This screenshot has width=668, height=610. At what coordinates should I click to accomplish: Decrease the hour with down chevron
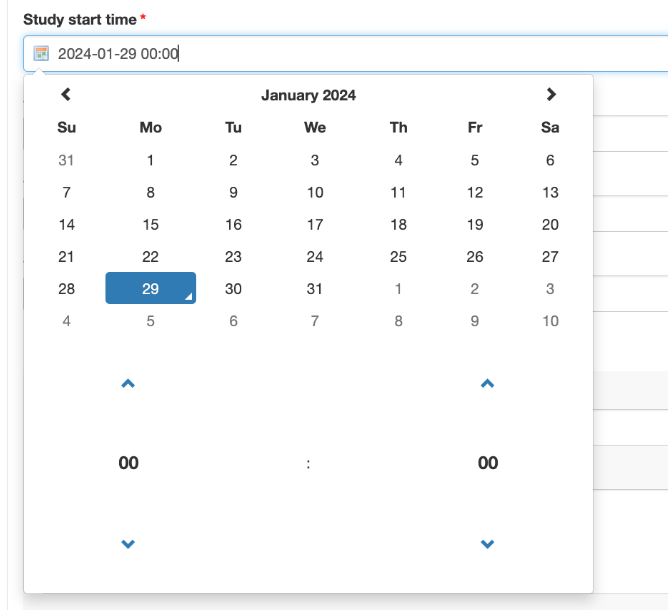128,544
